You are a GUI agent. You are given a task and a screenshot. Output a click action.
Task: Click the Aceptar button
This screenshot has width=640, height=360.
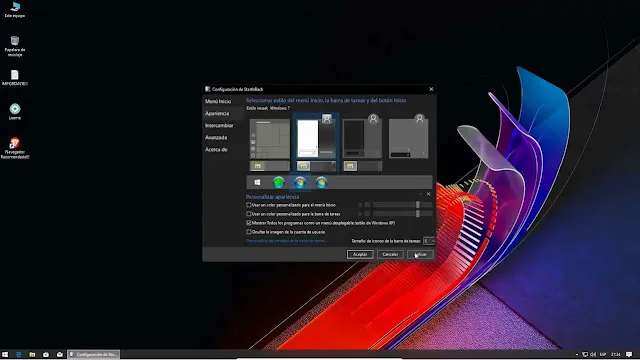360,254
